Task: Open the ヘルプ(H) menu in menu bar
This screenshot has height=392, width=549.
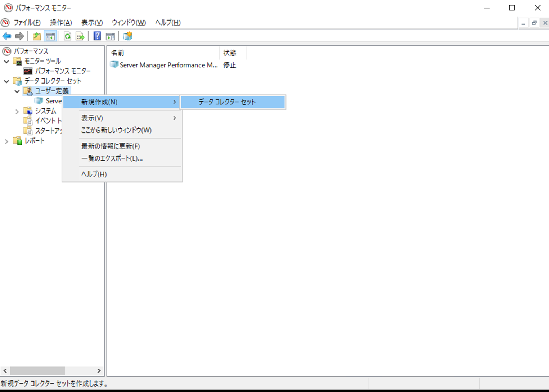Action: pos(168,22)
